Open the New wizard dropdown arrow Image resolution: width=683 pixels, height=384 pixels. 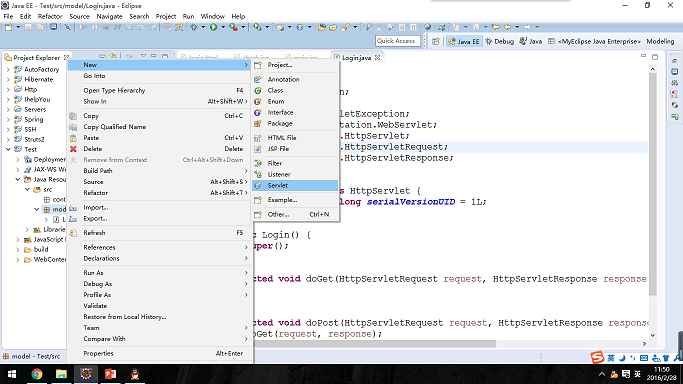[x=18, y=27]
